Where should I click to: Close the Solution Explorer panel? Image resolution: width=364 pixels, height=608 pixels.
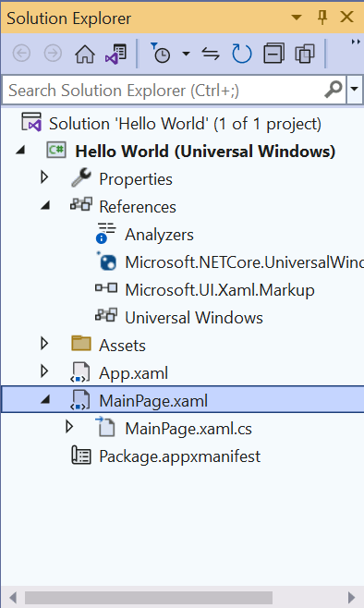pyautogui.click(x=346, y=17)
